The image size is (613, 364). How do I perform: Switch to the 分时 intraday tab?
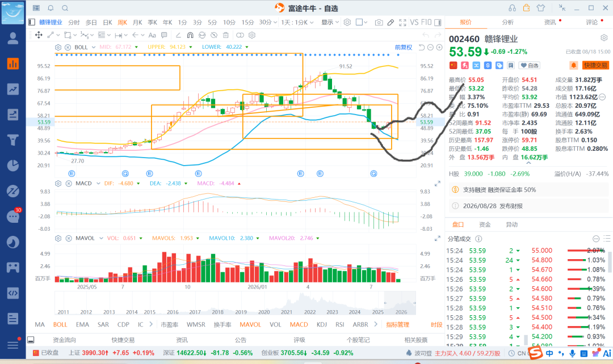[74, 22]
